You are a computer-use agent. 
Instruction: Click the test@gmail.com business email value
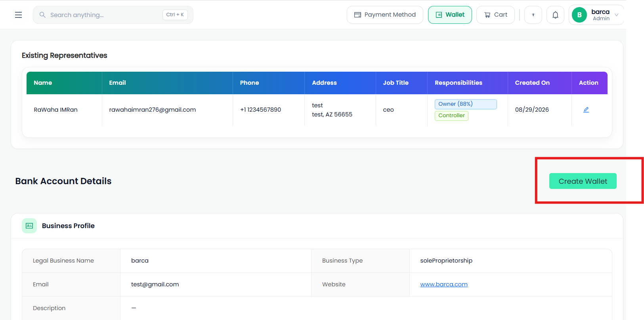(155, 284)
